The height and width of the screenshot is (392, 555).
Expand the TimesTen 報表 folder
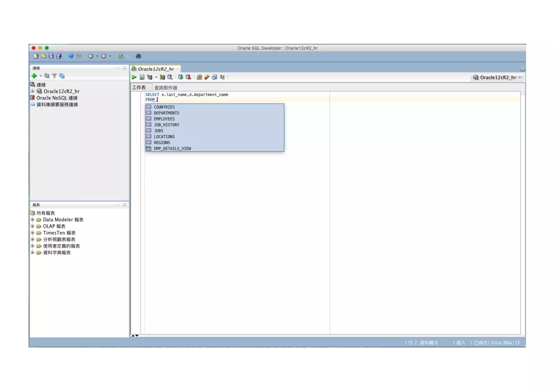click(33, 233)
